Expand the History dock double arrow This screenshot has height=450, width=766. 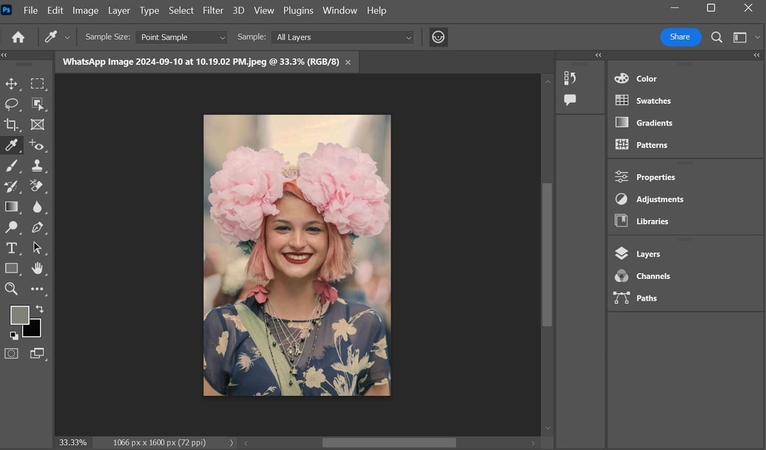pyautogui.click(x=598, y=55)
